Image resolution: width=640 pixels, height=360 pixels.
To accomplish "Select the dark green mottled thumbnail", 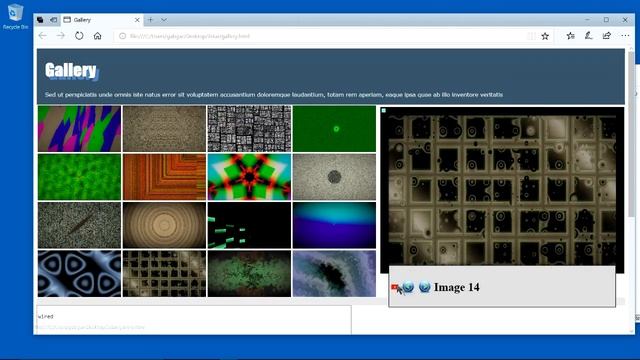I will pyautogui.click(x=249, y=273).
